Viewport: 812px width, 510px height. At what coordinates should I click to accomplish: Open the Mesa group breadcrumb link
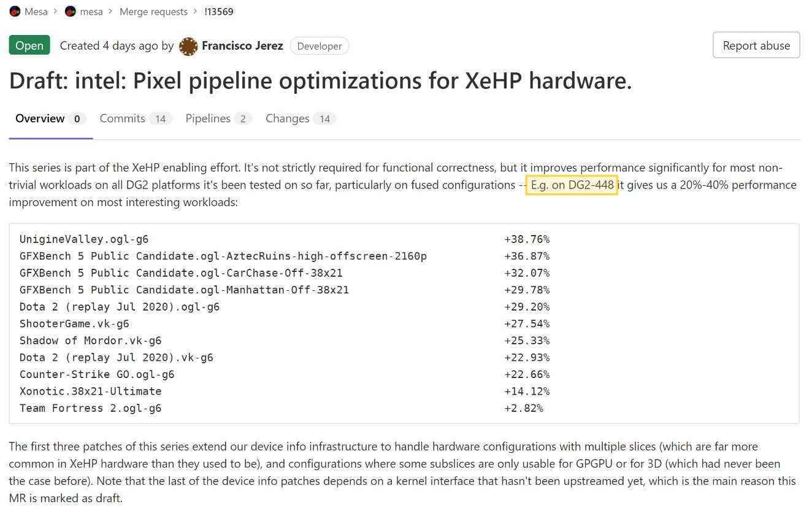pyautogui.click(x=36, y=12)
